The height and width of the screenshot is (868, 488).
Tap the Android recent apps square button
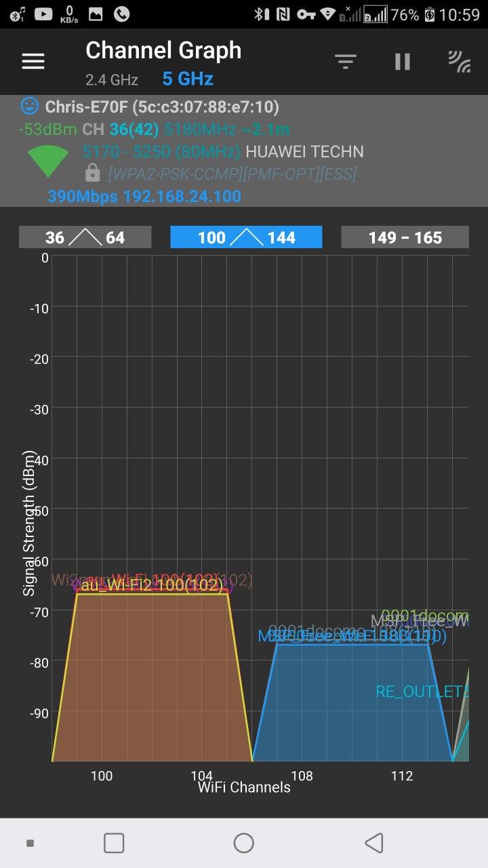pos(114,843)
